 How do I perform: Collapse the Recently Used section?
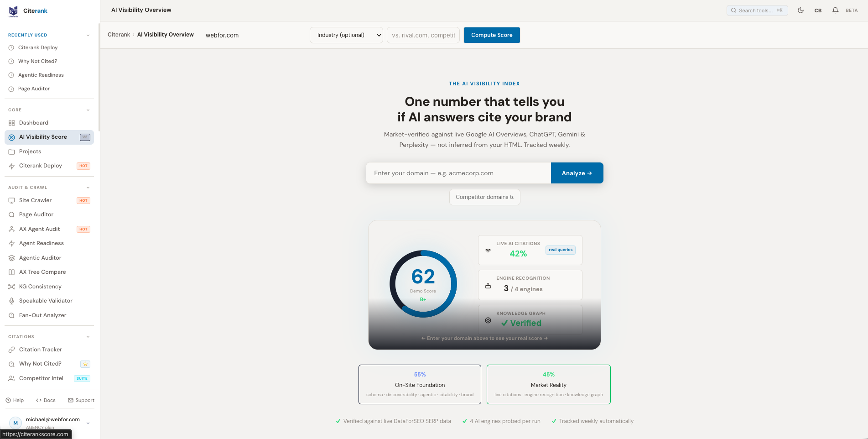point(88,35)
